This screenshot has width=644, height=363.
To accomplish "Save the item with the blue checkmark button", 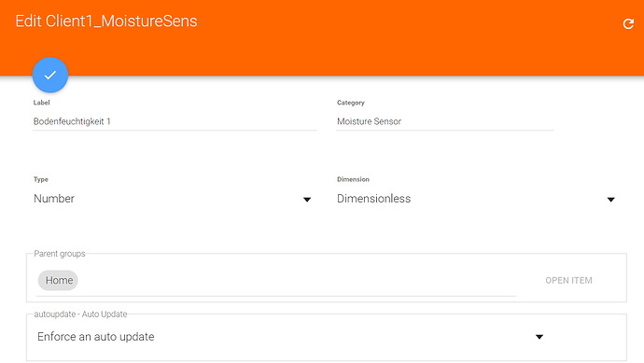I will pyautogui.click(x=50, y=75).
